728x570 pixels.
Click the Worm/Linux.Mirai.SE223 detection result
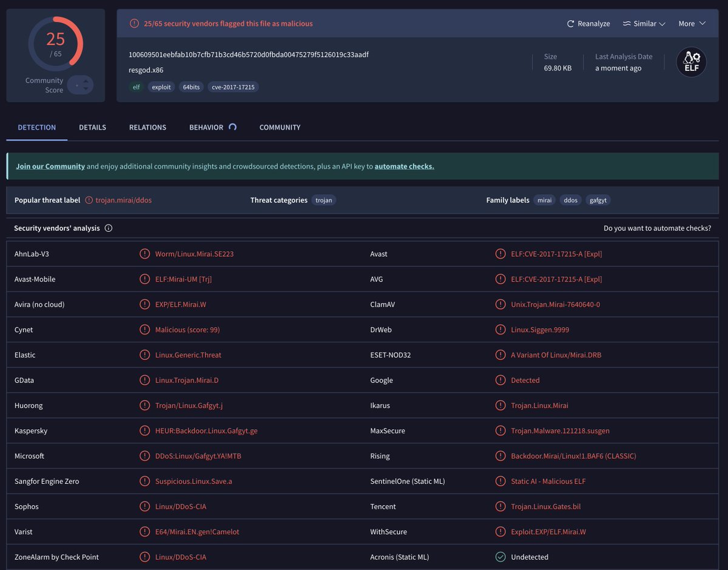[194, 254]
